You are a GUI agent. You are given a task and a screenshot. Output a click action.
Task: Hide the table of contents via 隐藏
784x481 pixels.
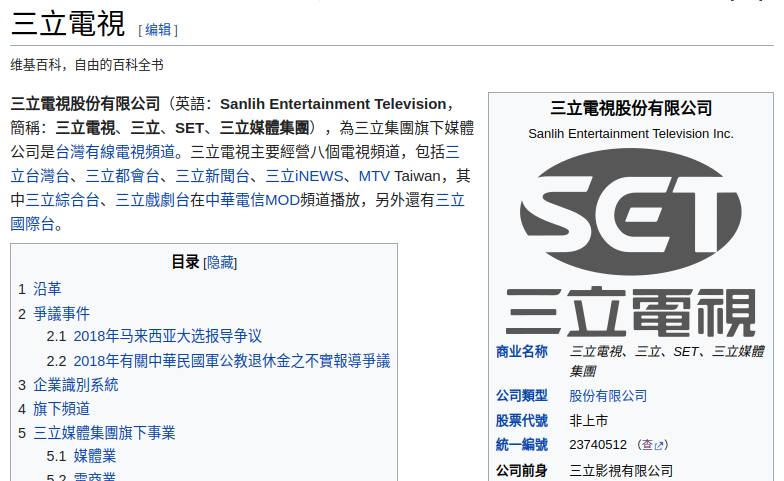click(x=220, y=262)
